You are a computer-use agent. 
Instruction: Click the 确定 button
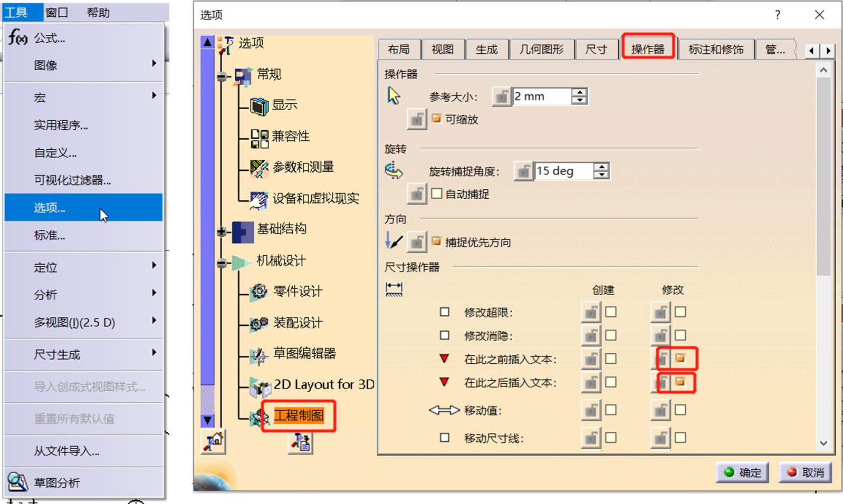[742, 472]
